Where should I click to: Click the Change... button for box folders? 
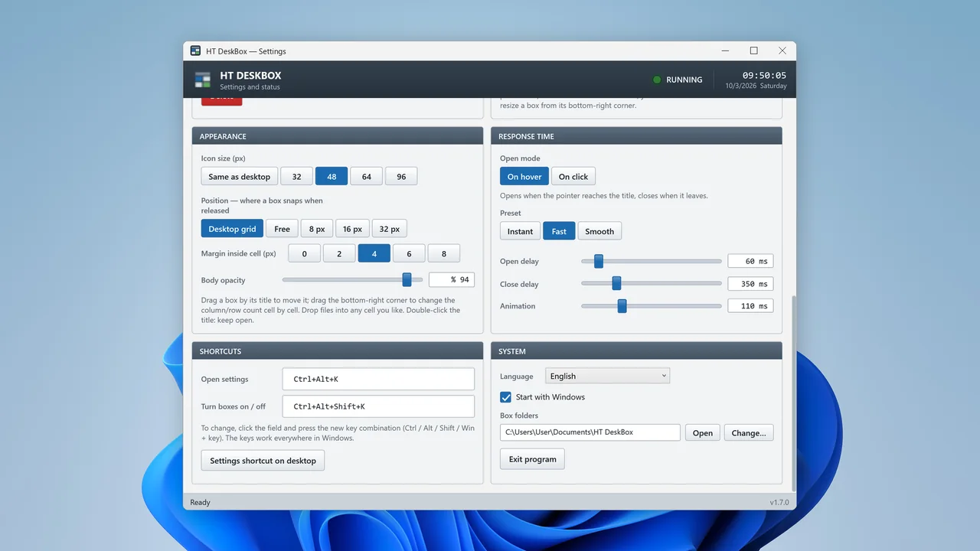pyautogui.click(x=749, y=432)
